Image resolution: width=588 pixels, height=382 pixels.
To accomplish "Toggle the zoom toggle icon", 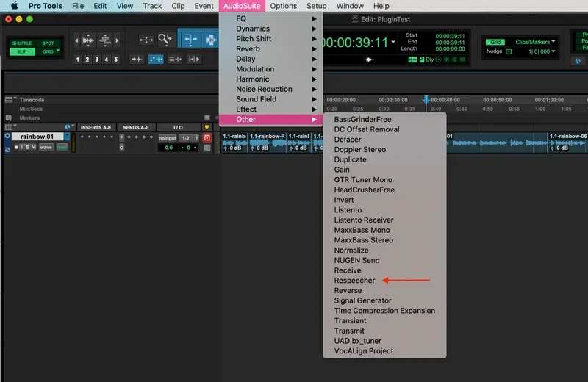I will [x=146, y=40].
